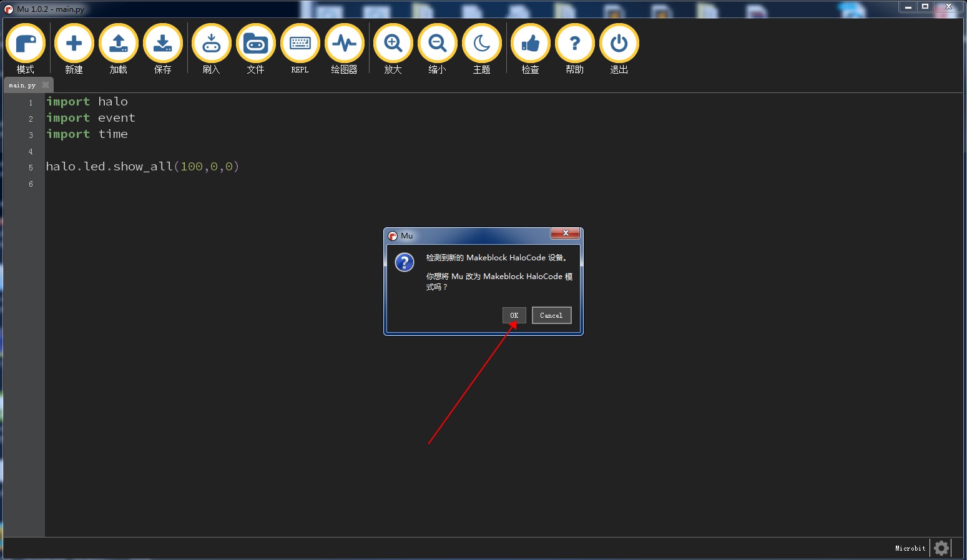The height and width of the screenshot is (560, 967).
Task: Open the Mode (模式) selector
Action: point(26,49)
